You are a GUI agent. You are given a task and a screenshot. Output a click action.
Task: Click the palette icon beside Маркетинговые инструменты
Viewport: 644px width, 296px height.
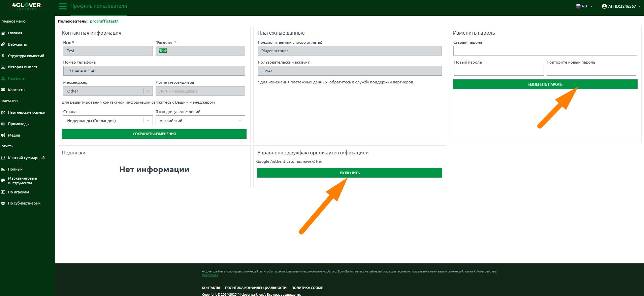tap(3, 181)
